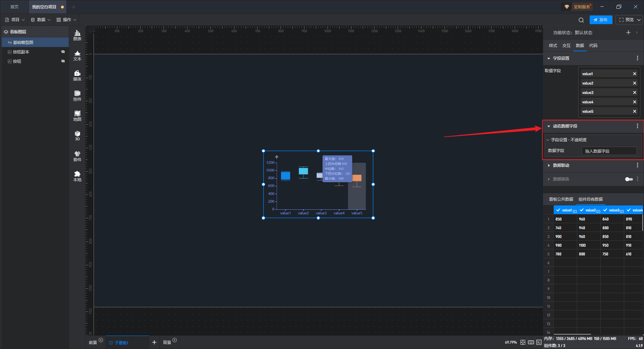The height and width of the screenshot is (349, 644).
Task: Switch to 看板公共数据 tab
Action: 561,199
